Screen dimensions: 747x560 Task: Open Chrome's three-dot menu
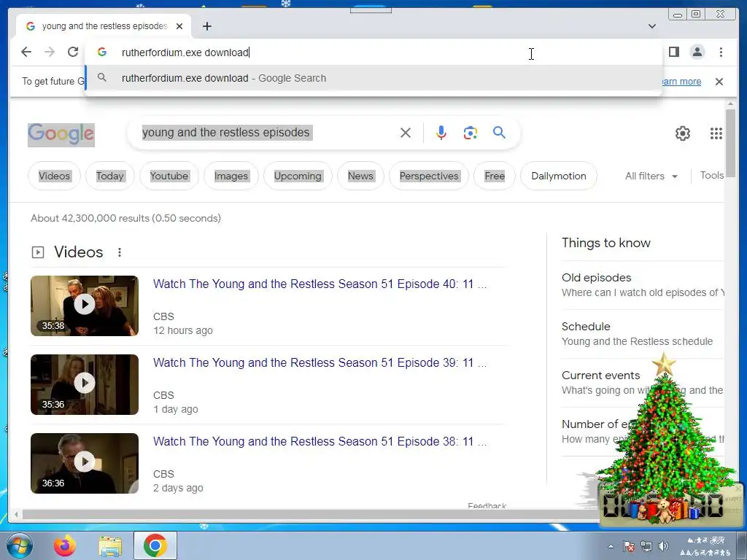coord(721,52)
